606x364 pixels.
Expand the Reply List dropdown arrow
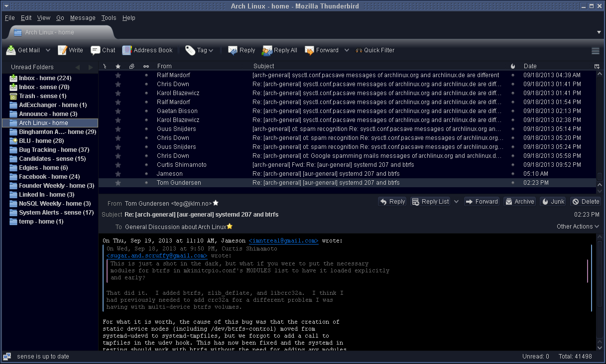[x=456, y=202]
